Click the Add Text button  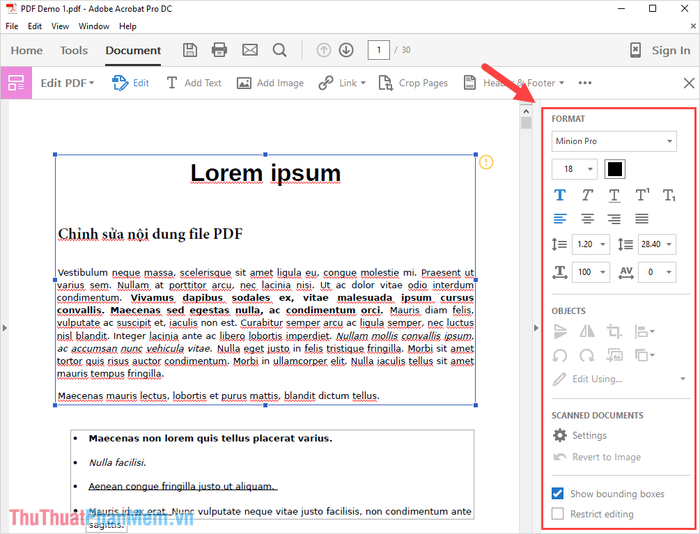click(193, 83)
